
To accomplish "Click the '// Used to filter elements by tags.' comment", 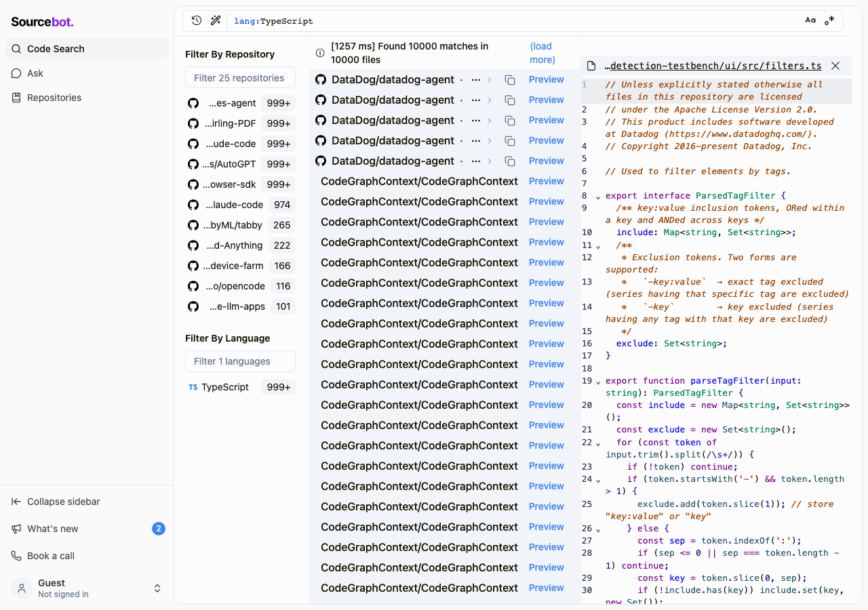I will tap(698, 171).
